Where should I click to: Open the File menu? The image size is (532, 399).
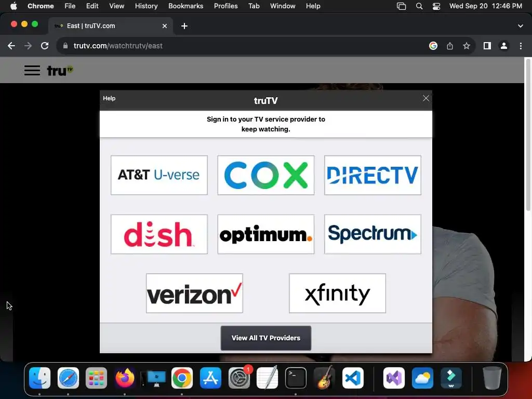point(70,6)
